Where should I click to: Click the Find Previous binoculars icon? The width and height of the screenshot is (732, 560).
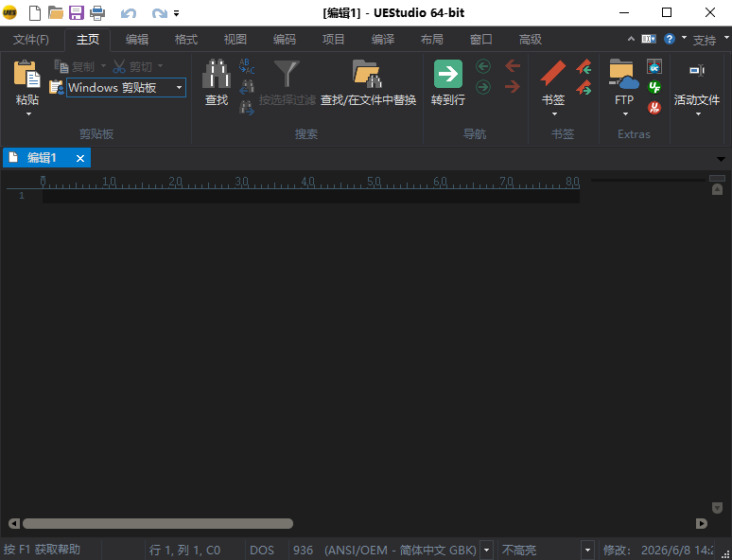click(247, 87)
